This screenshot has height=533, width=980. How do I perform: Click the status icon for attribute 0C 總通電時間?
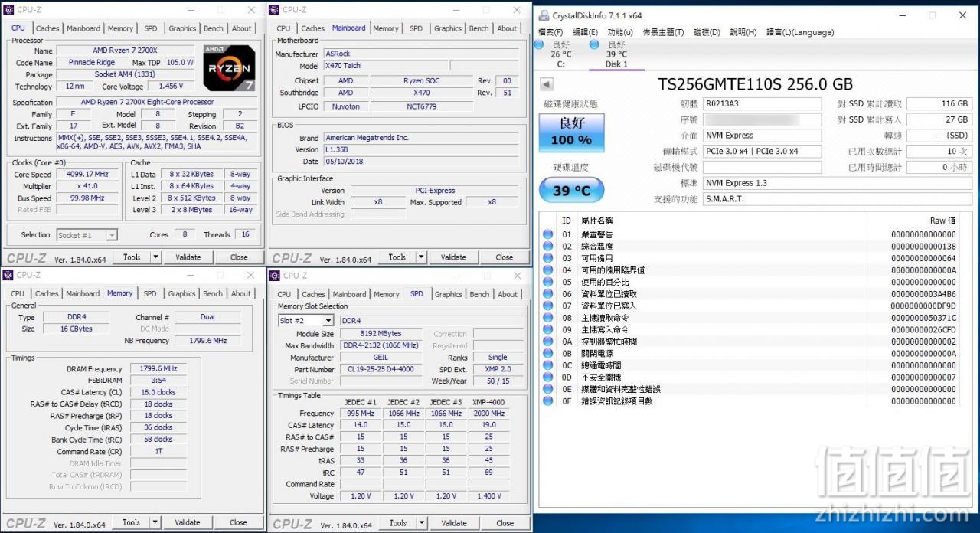(548, 365)
